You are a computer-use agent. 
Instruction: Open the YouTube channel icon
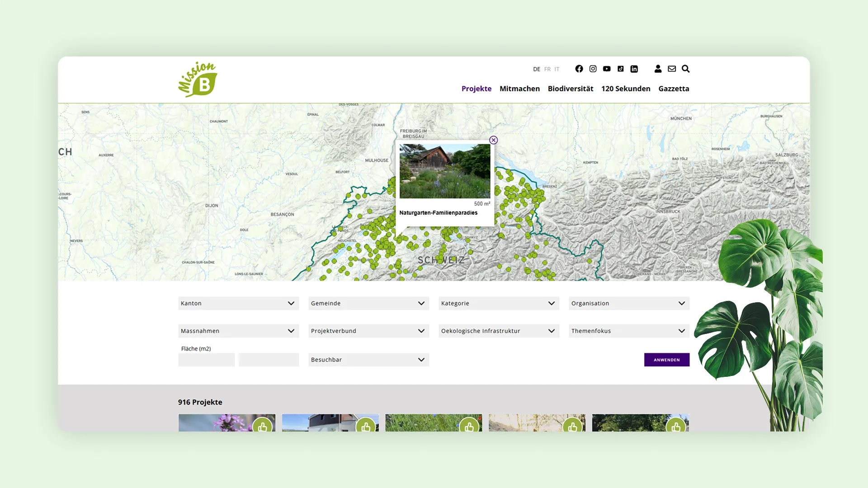click(x=607, y=69)
